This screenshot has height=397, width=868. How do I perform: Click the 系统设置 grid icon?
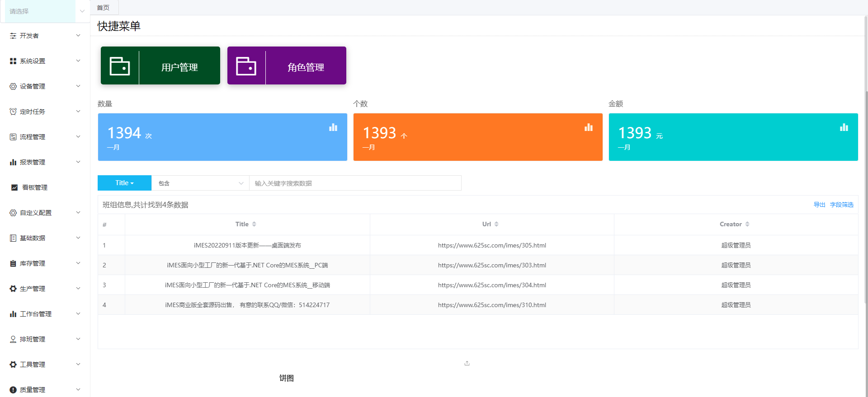(x=13, y=61)
